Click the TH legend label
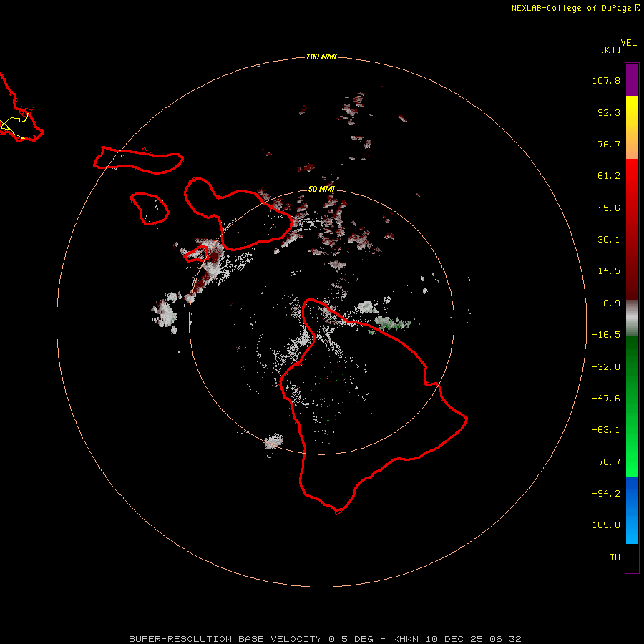Screen dimensions: 644x644 (615, 557)
